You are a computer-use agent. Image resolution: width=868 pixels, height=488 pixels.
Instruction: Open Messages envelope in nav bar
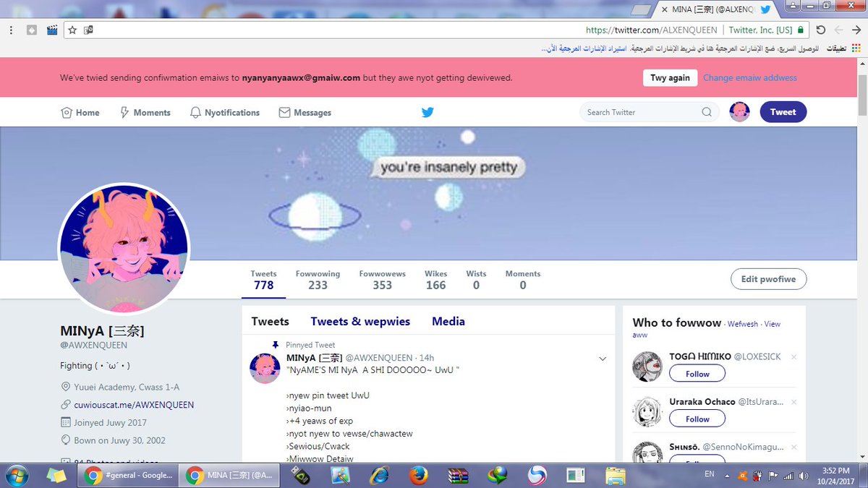[305, 113]
